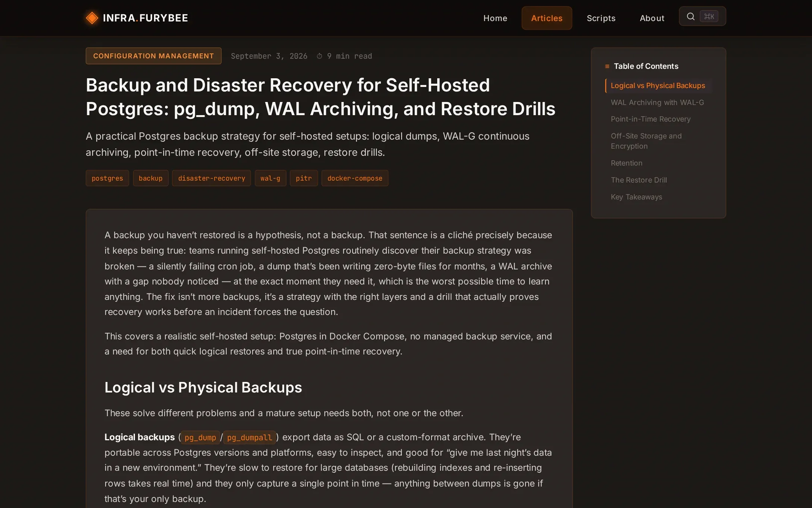
Task: Jump to WAL Archiving with WAL-G section
Action: click(x=657, y=102)
